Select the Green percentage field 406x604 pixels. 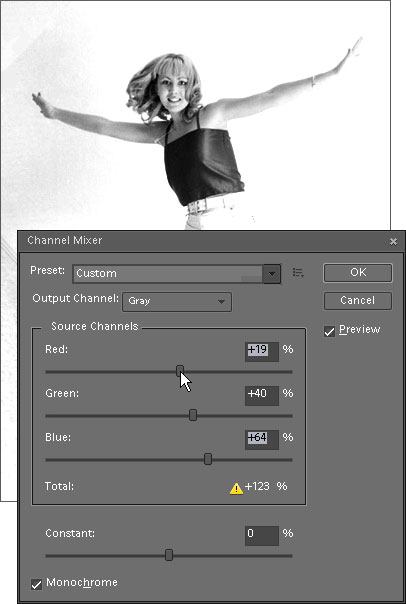[x=262, y=396]
